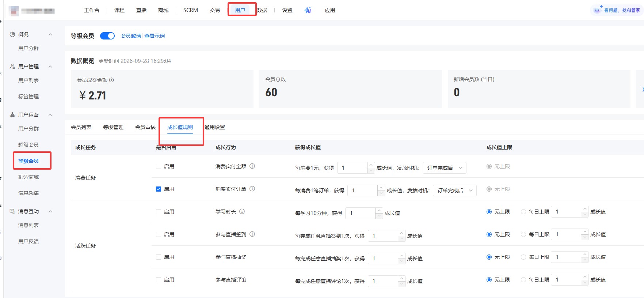Enable the 消费实付金额 checkbox
644x298 pixels.
point(159,166)
